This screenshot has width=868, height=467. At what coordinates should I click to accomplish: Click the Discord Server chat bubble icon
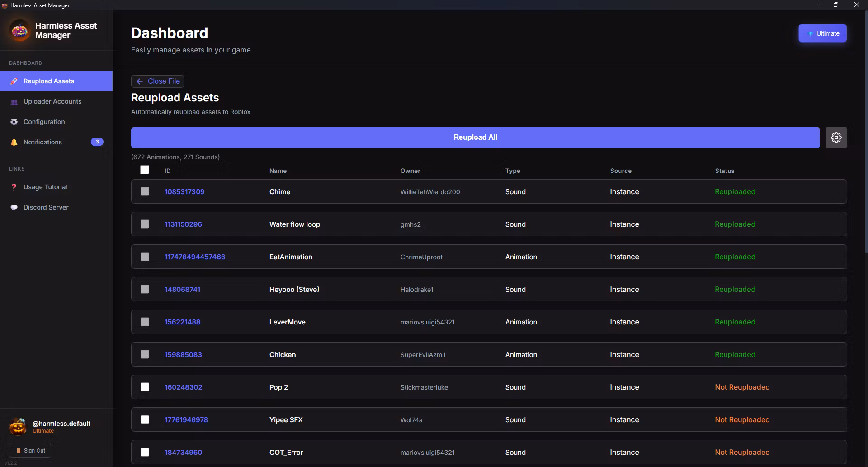pos(14,208)
